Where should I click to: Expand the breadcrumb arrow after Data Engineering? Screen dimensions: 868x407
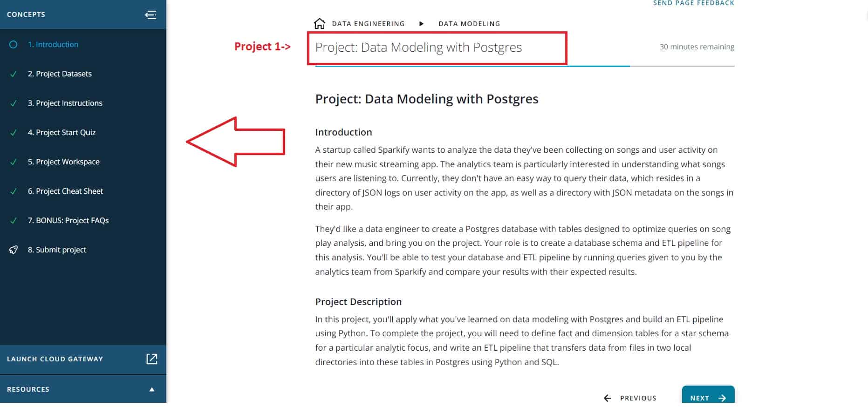point(421,23)
